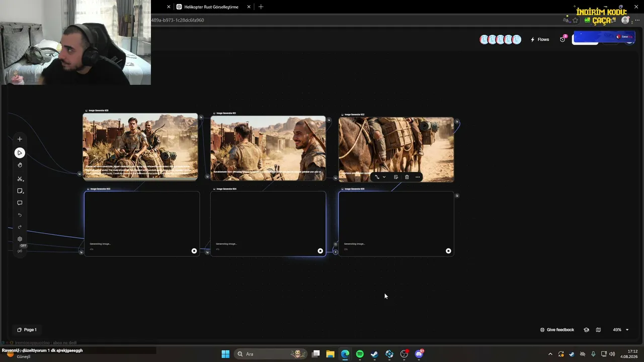Open a new browser tab

click(261, 7)
